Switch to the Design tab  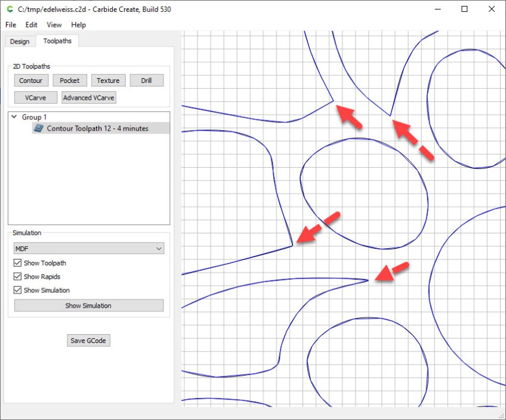19,41
